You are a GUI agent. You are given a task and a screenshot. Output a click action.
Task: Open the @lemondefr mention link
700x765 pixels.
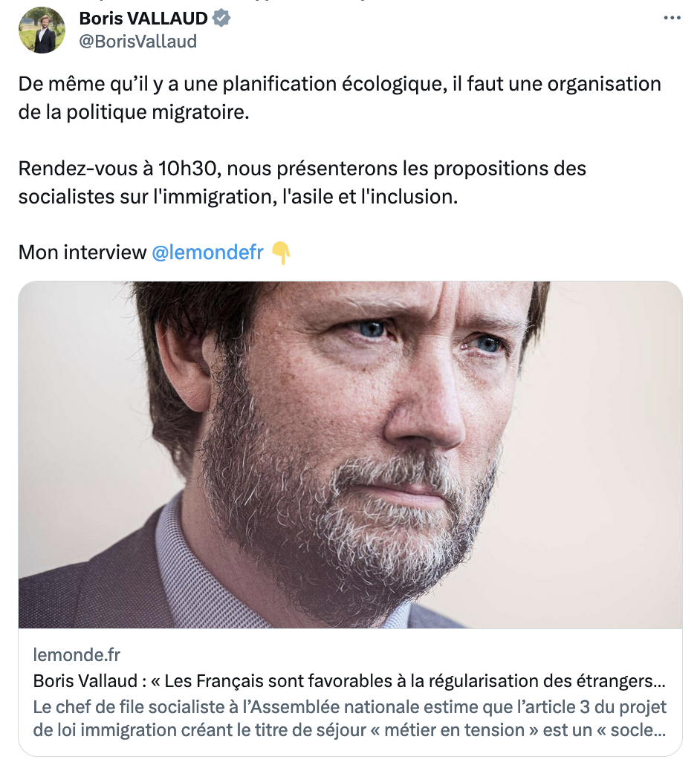pyautogui.click(x=207, y=253)
